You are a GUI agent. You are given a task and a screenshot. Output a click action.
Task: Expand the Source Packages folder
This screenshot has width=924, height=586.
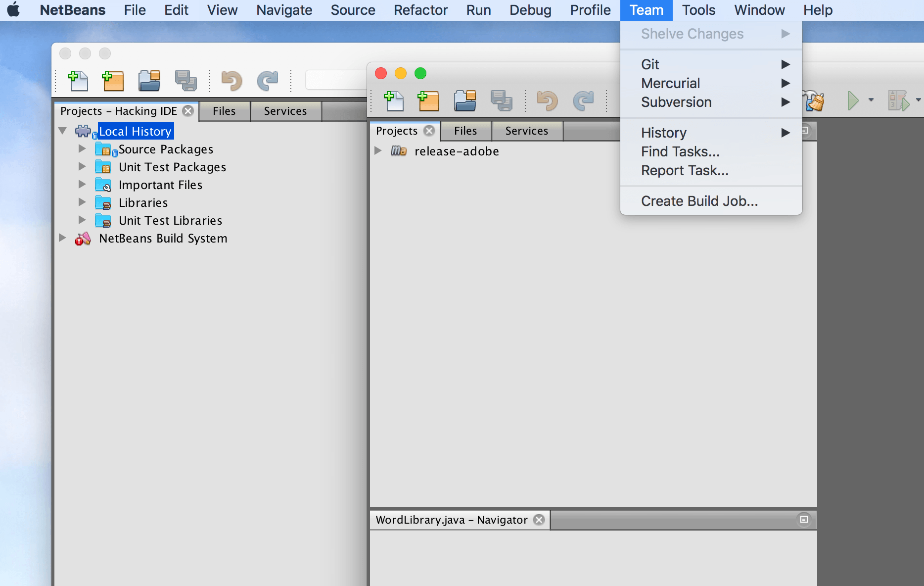82,149
